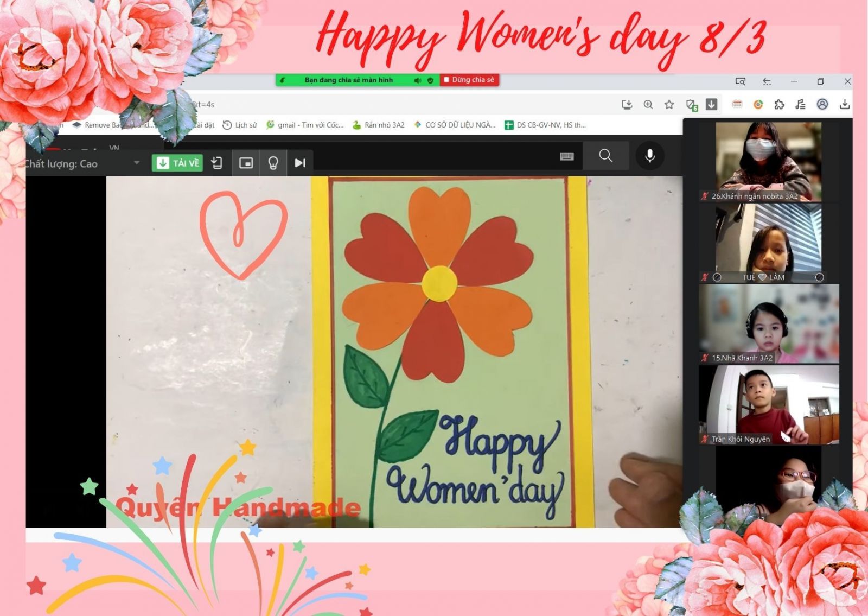Open the Lịch sử history bookmark
The image size is (868, 616).
point(240,125)
